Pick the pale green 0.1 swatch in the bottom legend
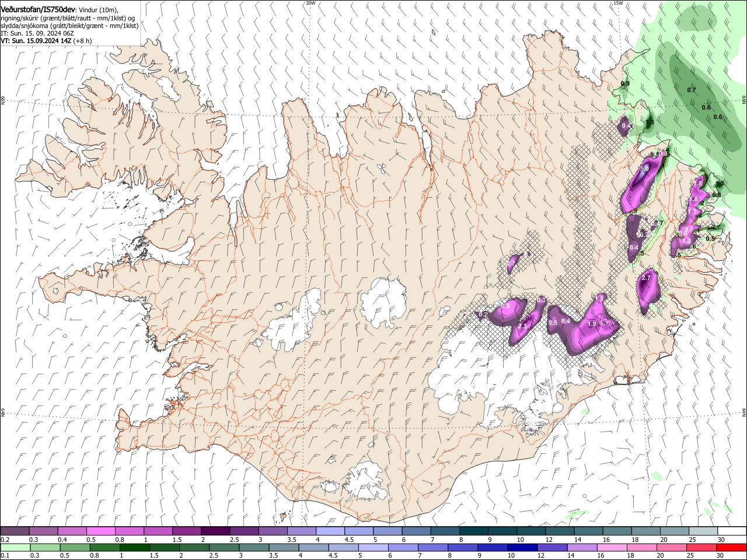Screen dimensions: 747x560 tap(15, 547)
